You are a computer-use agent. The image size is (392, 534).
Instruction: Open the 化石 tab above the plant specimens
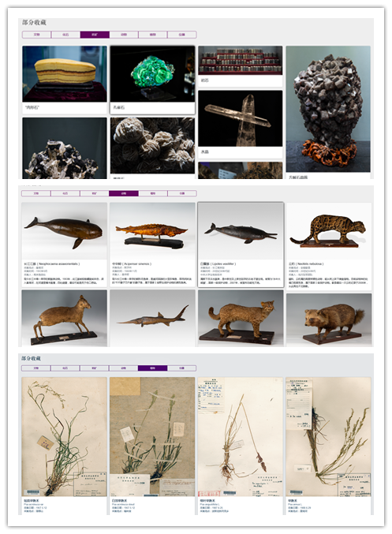pos(65,368)
